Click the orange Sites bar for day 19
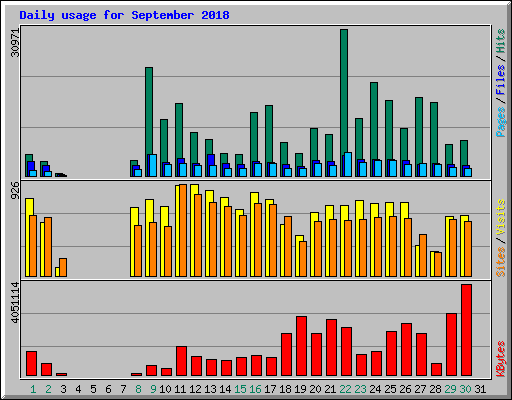This screenshot has width=512, height=400. pyautogui.click(x=303, y=259)
